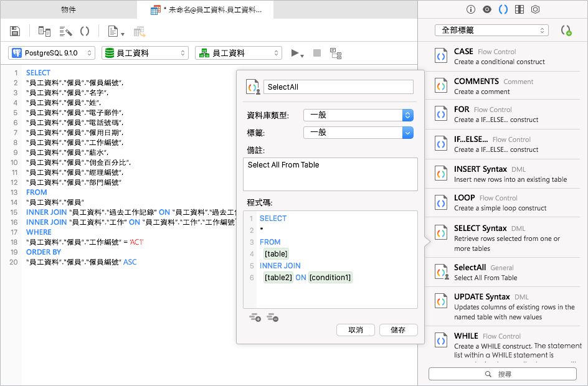Switch to the 物件 tab

pyautogui.click(x=69, y=9)
